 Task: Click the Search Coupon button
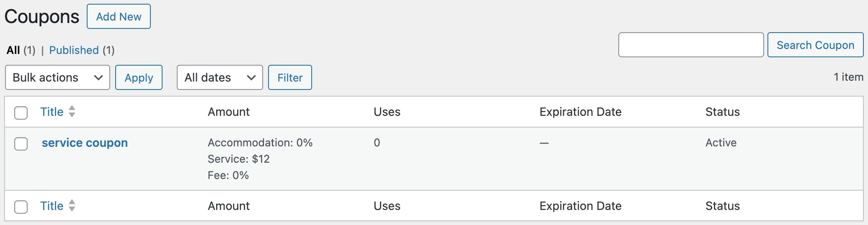pyautogui.click(x=815, y=45)
